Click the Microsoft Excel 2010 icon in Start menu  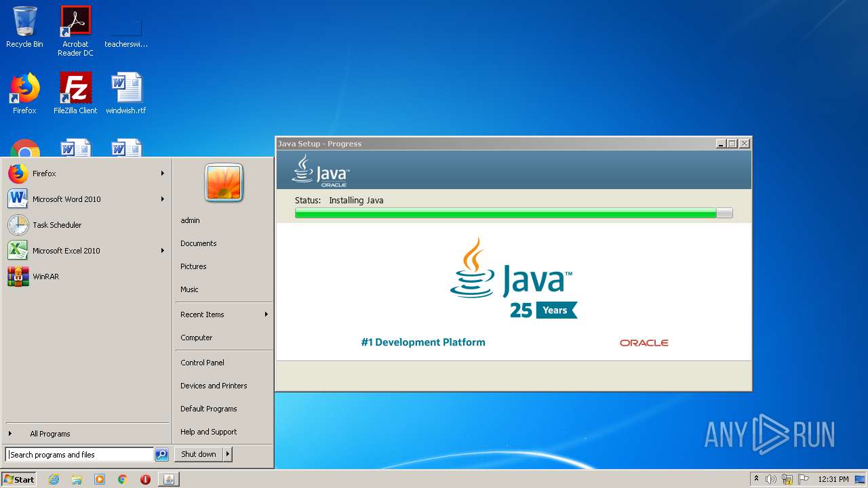point(18,251)
